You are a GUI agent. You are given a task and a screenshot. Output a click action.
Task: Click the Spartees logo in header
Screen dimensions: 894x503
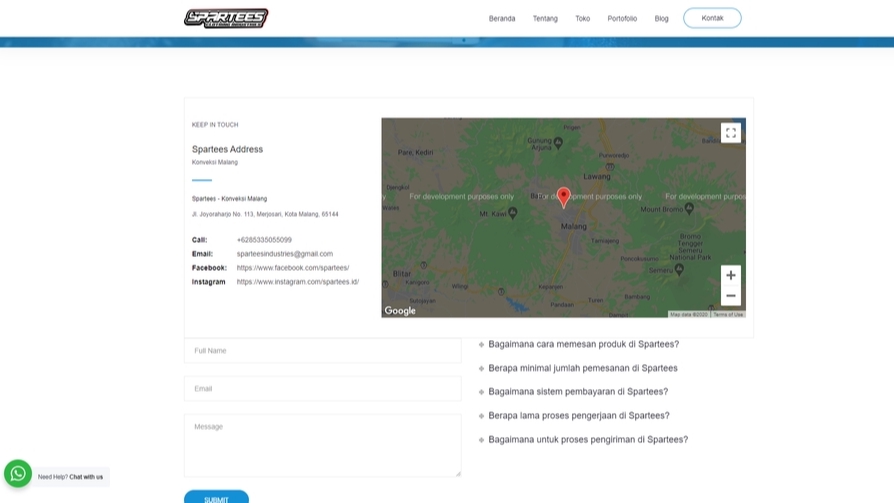coord(226,18)
